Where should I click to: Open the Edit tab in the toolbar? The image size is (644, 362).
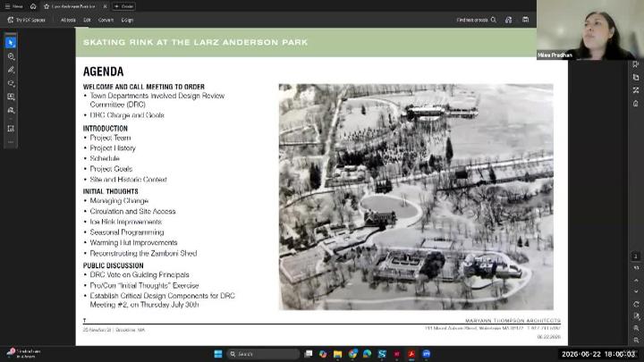click(x=87, y=20)
